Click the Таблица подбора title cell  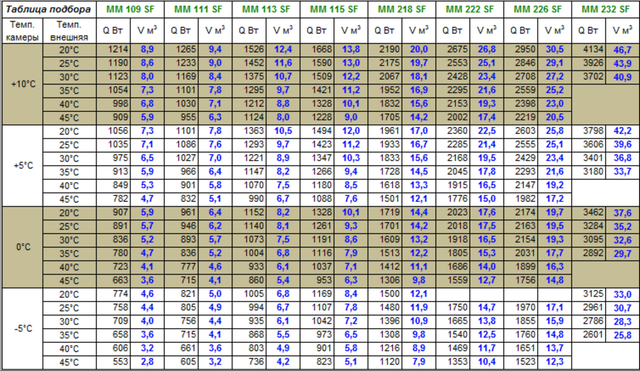[49, 9]
